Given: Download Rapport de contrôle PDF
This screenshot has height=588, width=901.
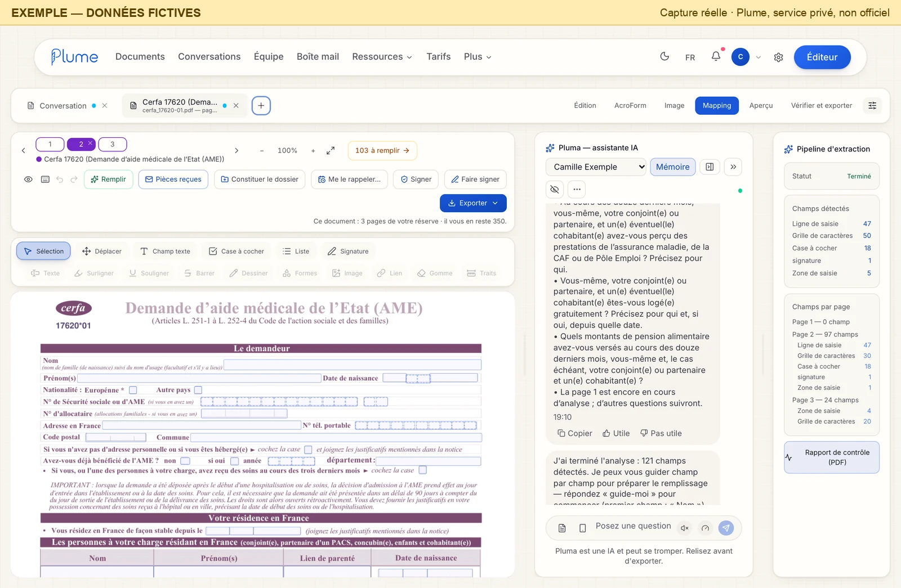Looking at the screenshot, I should coord(832,457).
